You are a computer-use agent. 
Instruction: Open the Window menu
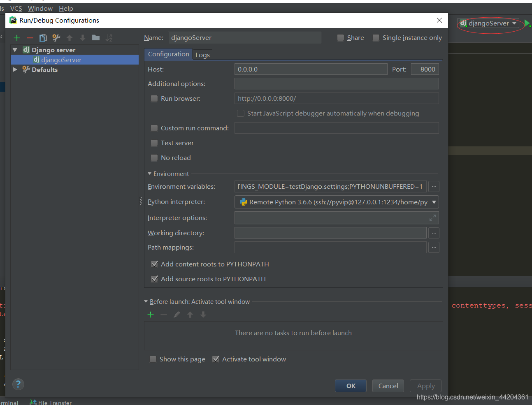(40, 9)
